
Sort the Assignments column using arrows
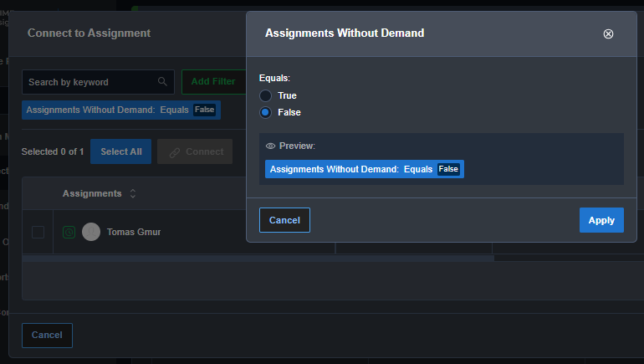coord(132,193)
